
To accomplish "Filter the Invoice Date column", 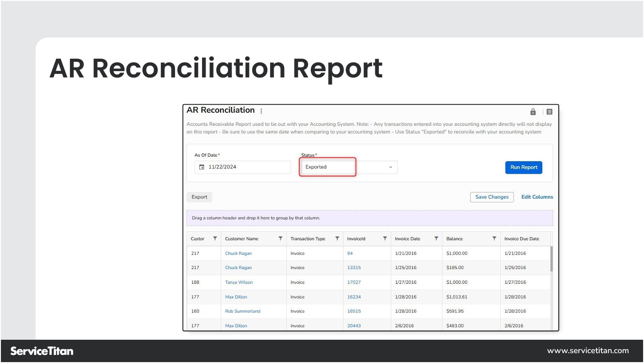I will [x=437, y=239].
